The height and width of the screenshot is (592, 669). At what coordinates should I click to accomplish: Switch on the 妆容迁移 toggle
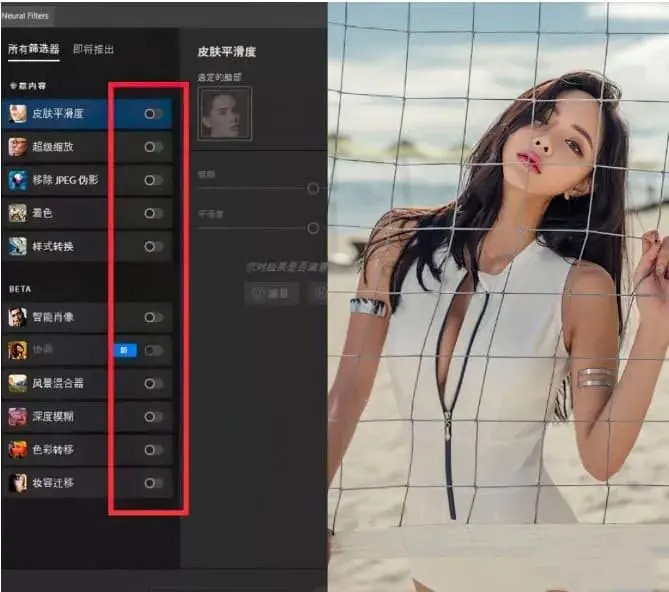[153, 483]
